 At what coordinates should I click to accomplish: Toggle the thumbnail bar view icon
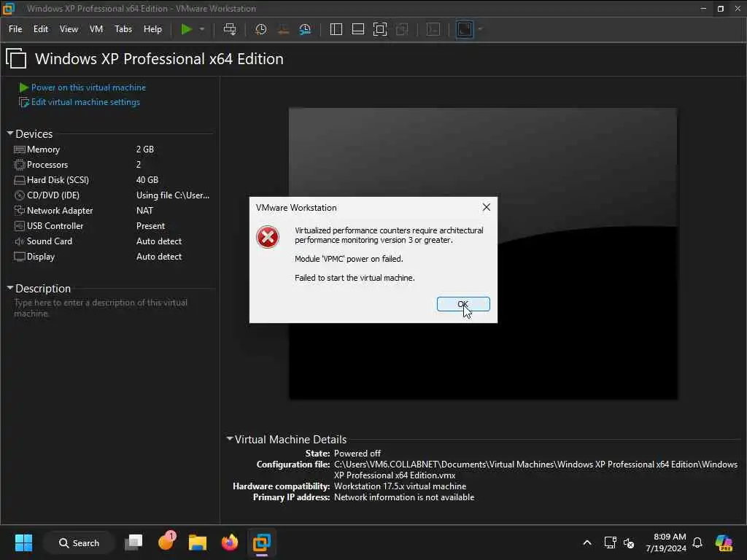357,29
